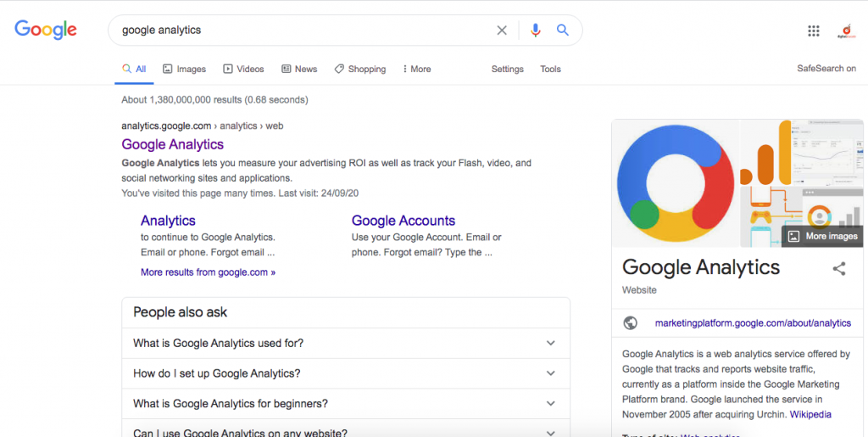Image resolution: width=868 pixels, height=437 pixels.
Task: Open the Videos results tab
Action: click(x=243, y=70)
